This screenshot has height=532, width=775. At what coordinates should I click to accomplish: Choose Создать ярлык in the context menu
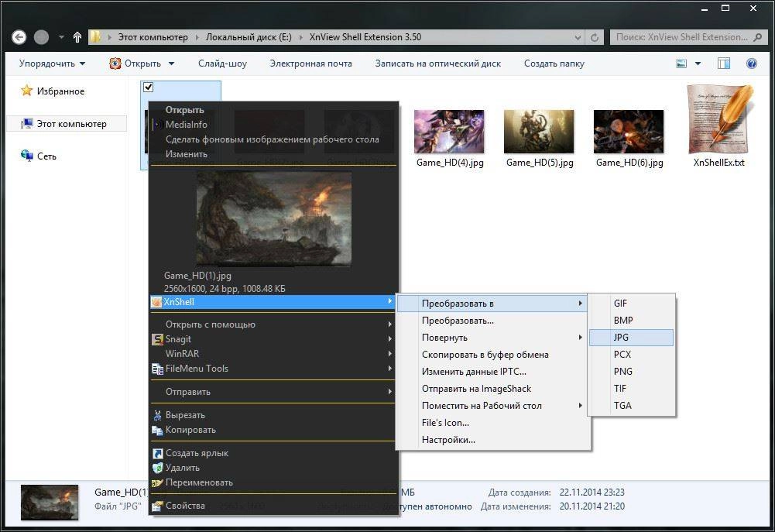click(x=273, y=453)
